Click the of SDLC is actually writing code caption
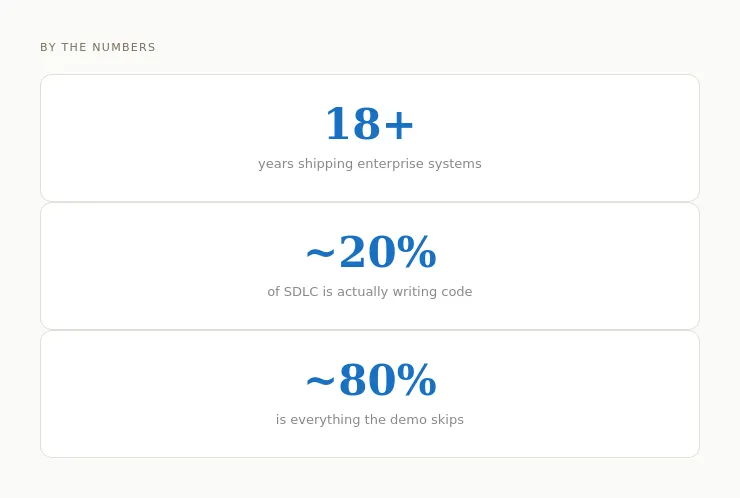This screenshot has width=740, height=498. 370,292
